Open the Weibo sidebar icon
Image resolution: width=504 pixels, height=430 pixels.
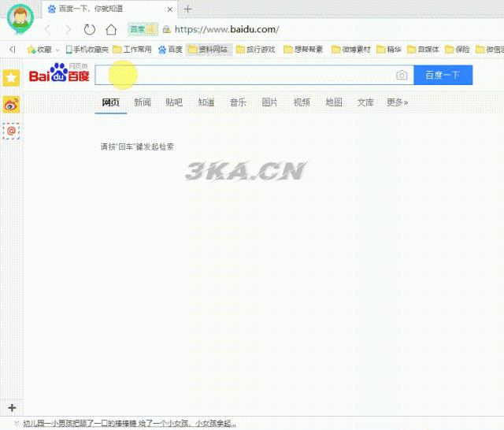coord(11,105)
